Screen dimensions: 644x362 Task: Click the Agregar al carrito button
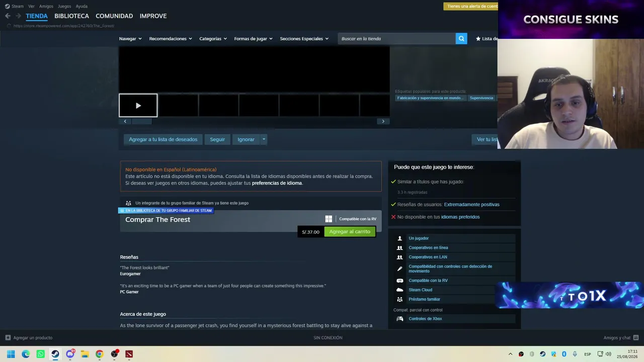350,232
